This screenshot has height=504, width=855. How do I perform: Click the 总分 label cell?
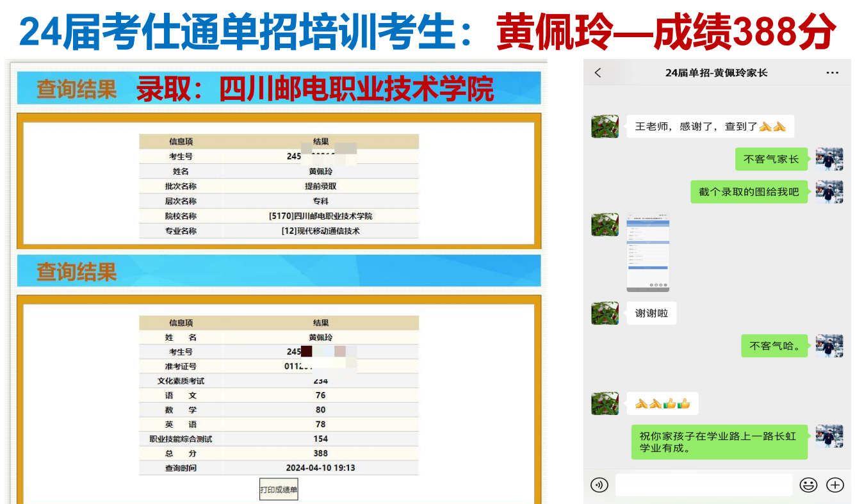tap(181, 453)
